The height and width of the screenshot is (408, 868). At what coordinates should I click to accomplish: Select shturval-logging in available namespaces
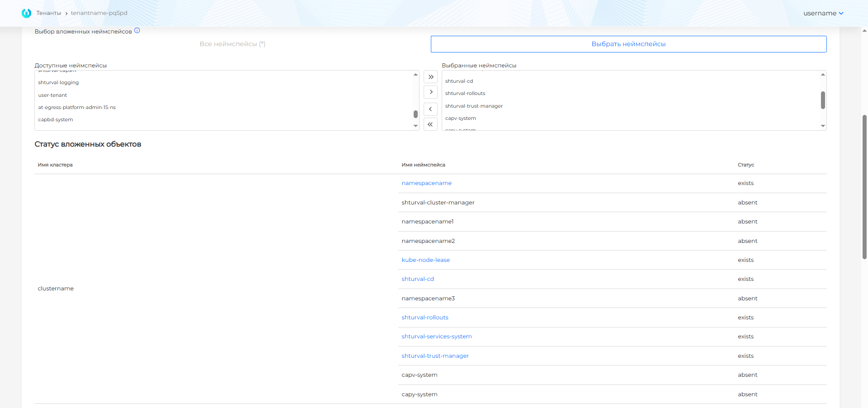coord(58,83)
